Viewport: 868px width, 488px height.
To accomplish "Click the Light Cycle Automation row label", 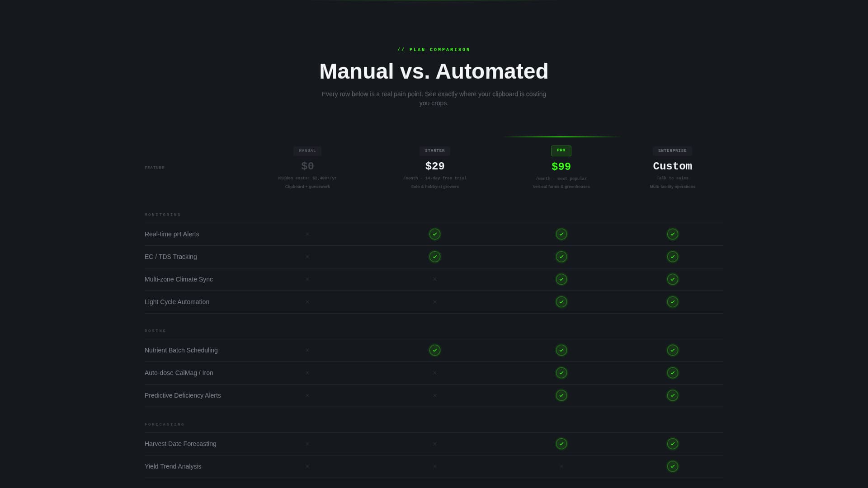I will pyautogui.click(x=177, y=302).
